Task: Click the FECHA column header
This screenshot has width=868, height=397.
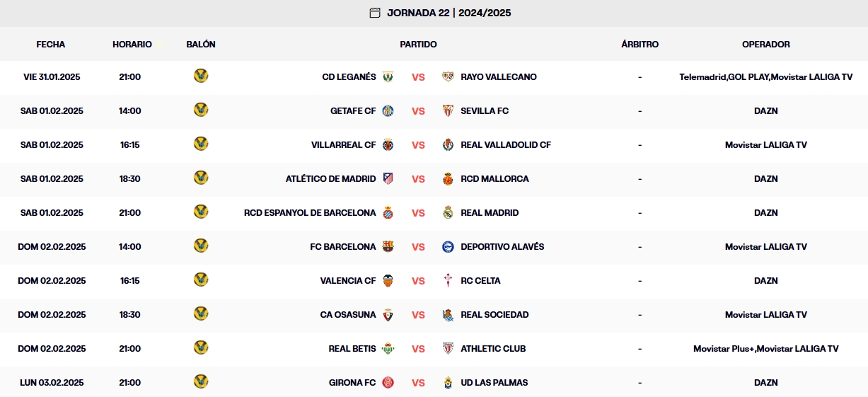Action: click(51, 44)
